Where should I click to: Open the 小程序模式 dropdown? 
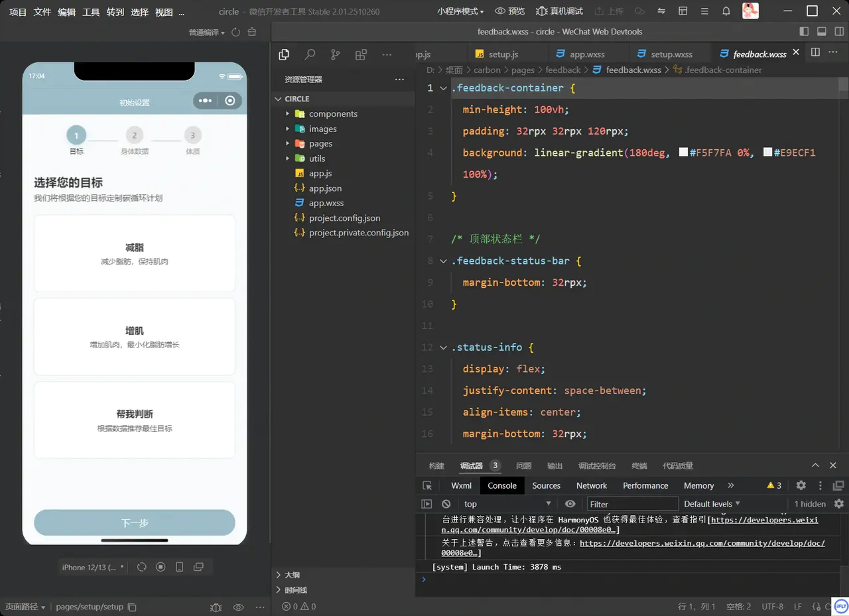[460, 11]
